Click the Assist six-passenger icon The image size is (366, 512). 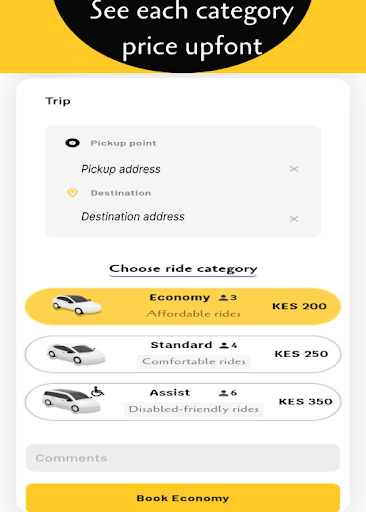click(x=223, y=393)
